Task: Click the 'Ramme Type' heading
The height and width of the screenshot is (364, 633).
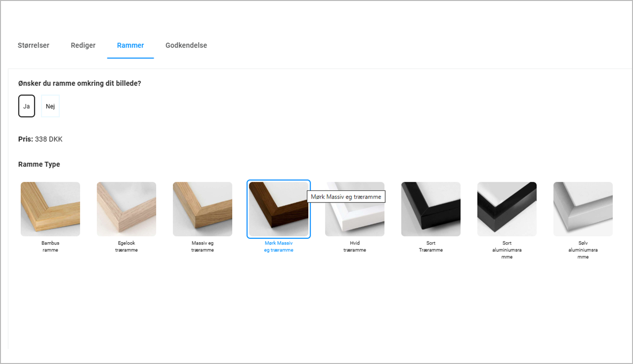Action: click(39, 164)
